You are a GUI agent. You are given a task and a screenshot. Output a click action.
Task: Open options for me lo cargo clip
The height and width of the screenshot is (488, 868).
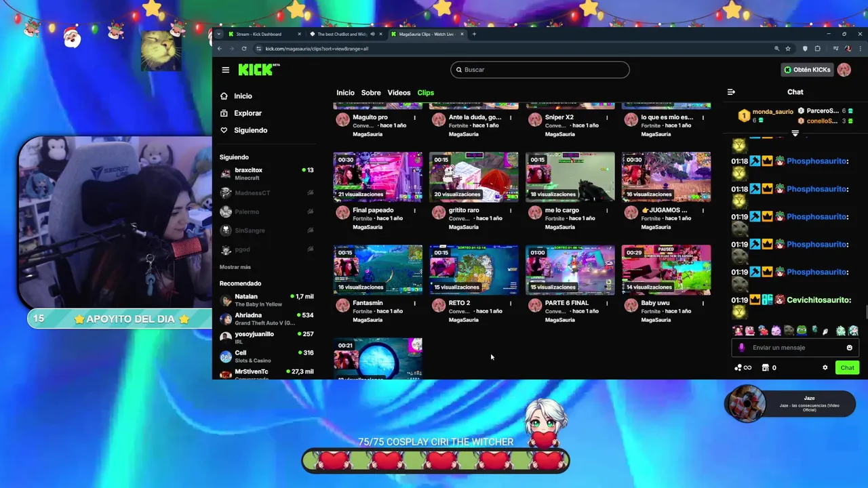(607, 211)
